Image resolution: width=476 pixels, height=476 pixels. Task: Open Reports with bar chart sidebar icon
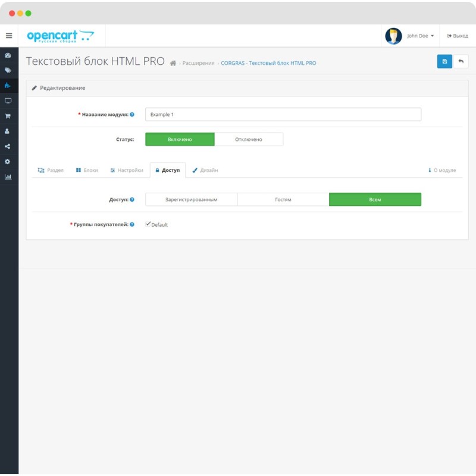[x=8, y=177]
